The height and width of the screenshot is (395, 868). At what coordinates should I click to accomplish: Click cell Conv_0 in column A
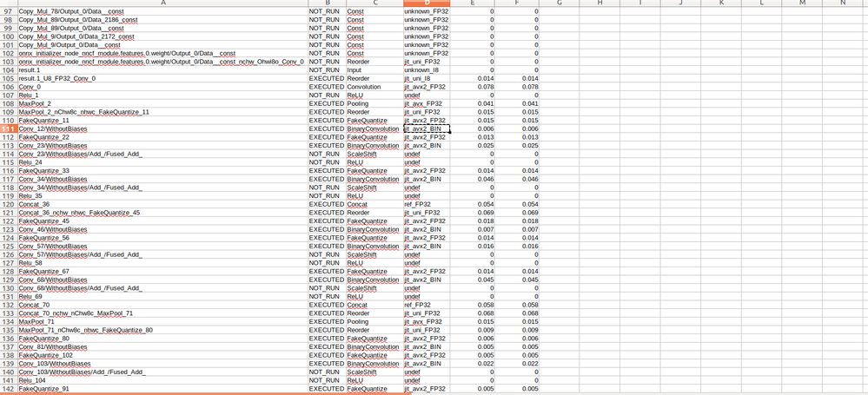pos(162,87)
